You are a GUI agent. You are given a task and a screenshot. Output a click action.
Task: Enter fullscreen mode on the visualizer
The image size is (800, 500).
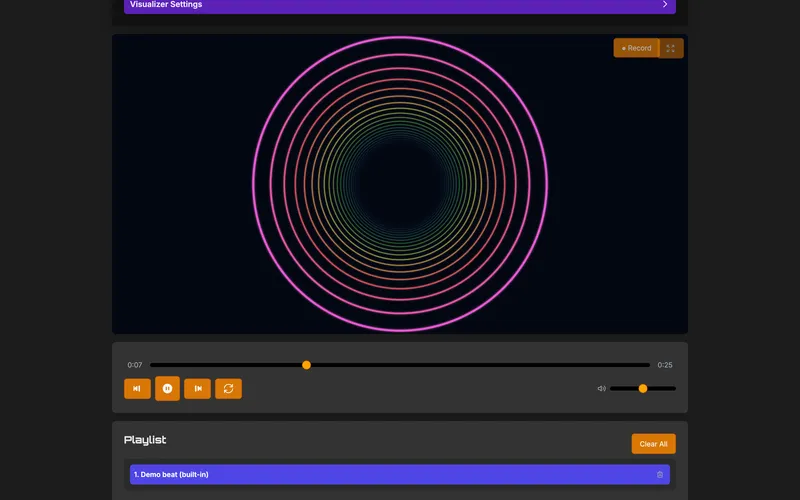point(670,48)
